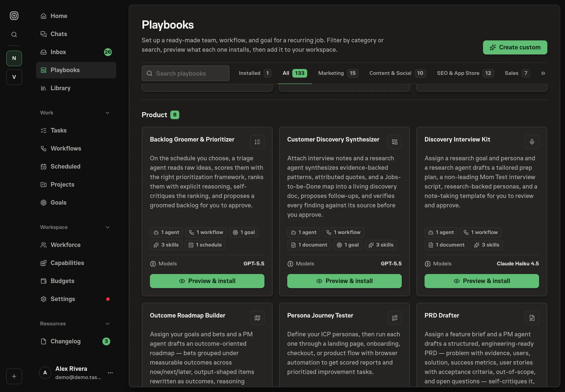565x392 pixels.
Task: Open the Budgets page
Action: pos(76,281)
